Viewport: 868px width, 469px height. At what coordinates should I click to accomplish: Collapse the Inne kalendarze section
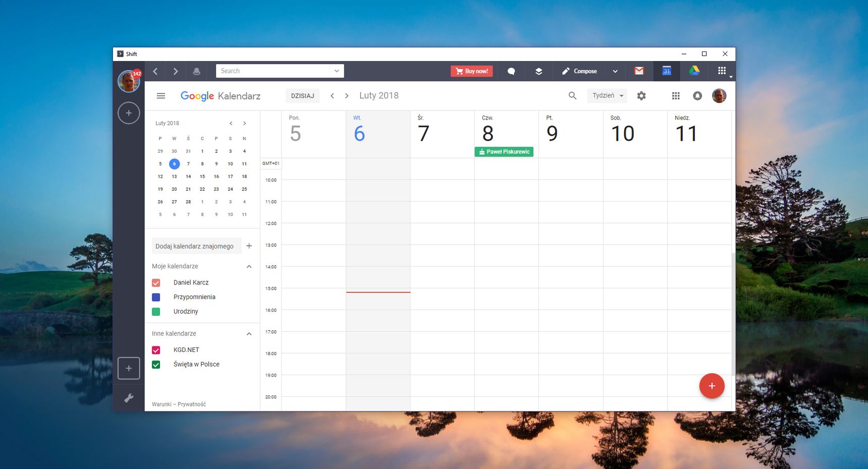click(x=249, y=334)
